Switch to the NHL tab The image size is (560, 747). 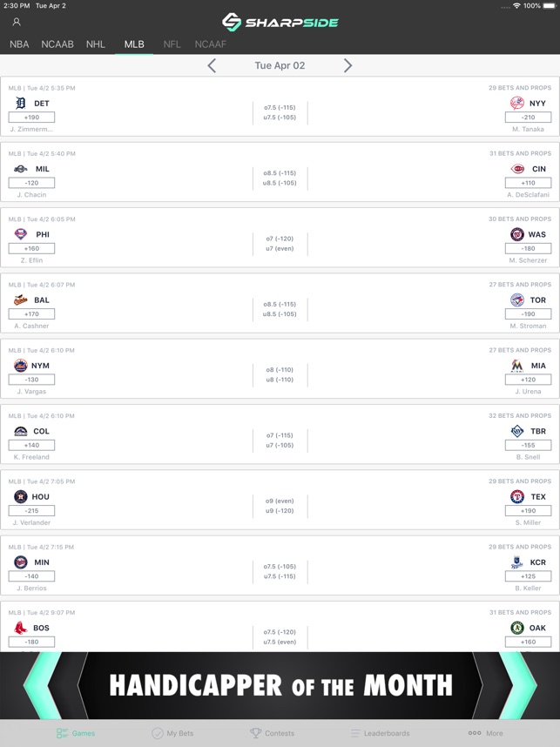pos(96,44)
